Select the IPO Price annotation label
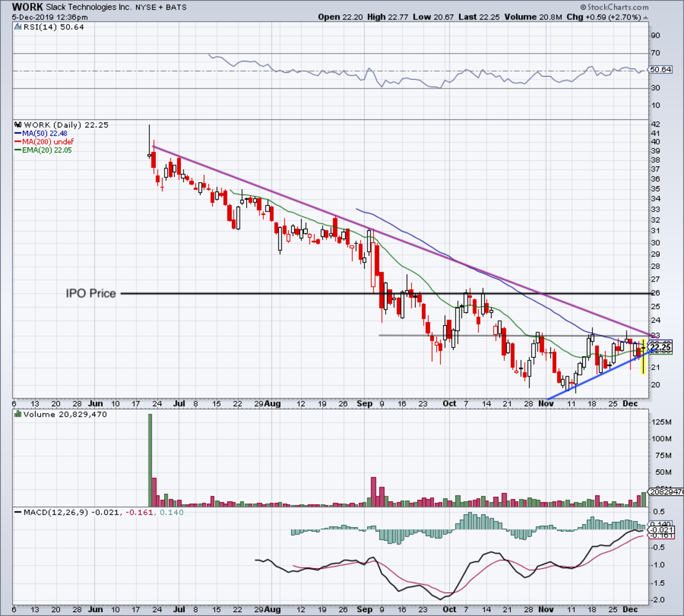This screenshot has height=616, width=684. [x=91, y=293]
